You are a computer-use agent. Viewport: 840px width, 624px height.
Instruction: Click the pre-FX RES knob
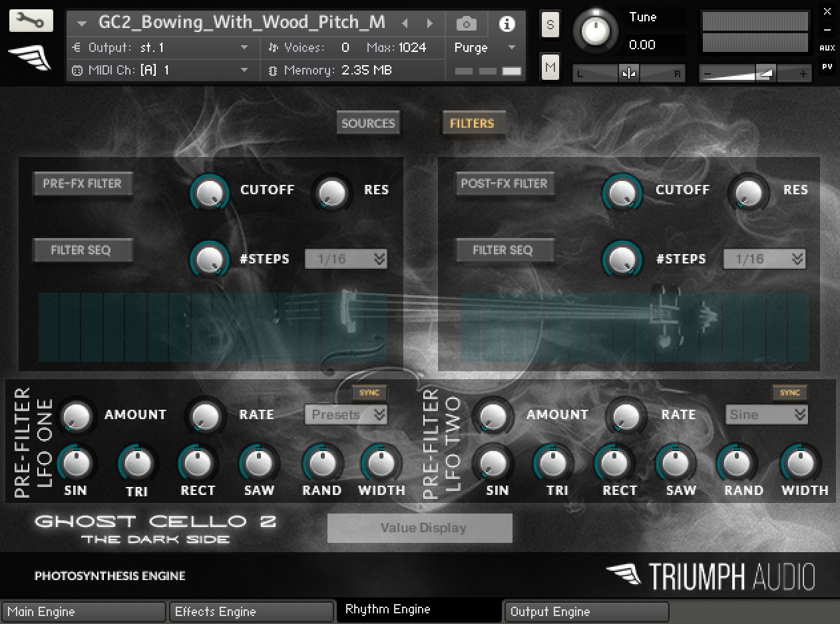332,192
